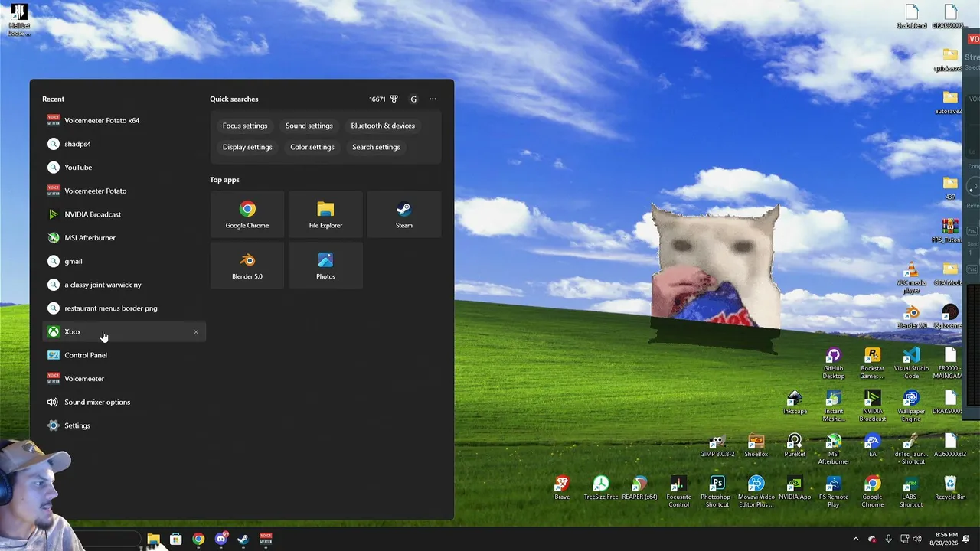
Task: Select ShoeBox desktop shortcut
Action: (756, 445)
